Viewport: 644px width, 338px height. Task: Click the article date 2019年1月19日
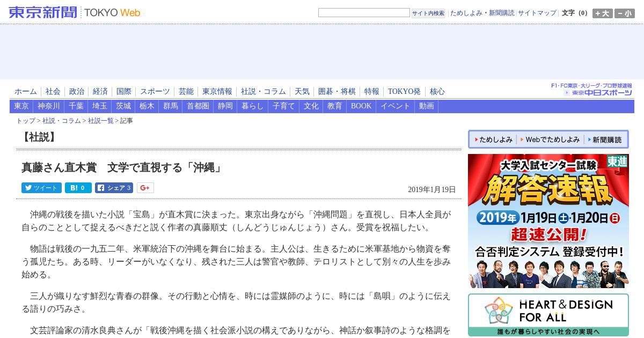point(432,189)
